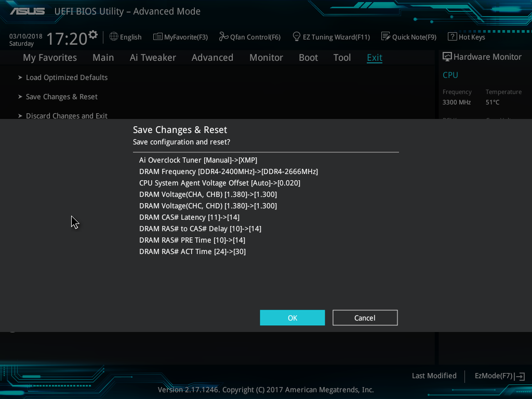Screen dimensions: 532x399
Task: Click the Temperature label in Hardware Monitor
Action: pyautogui.click(x=503, y=92)
